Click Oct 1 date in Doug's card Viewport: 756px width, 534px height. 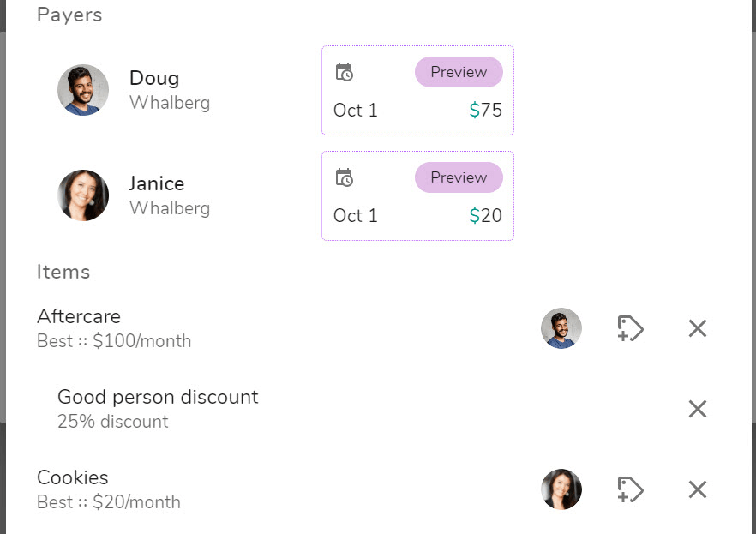pyautogui.click(x=356, y=111)
